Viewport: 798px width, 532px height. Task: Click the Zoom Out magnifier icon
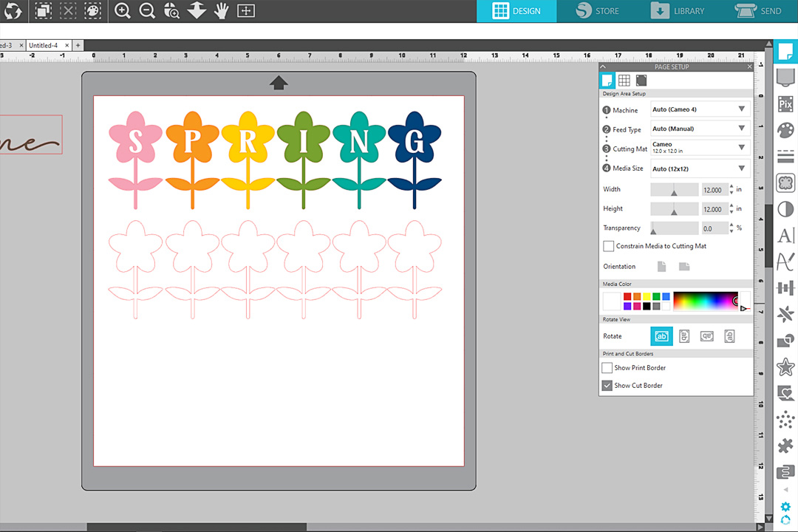147,11
